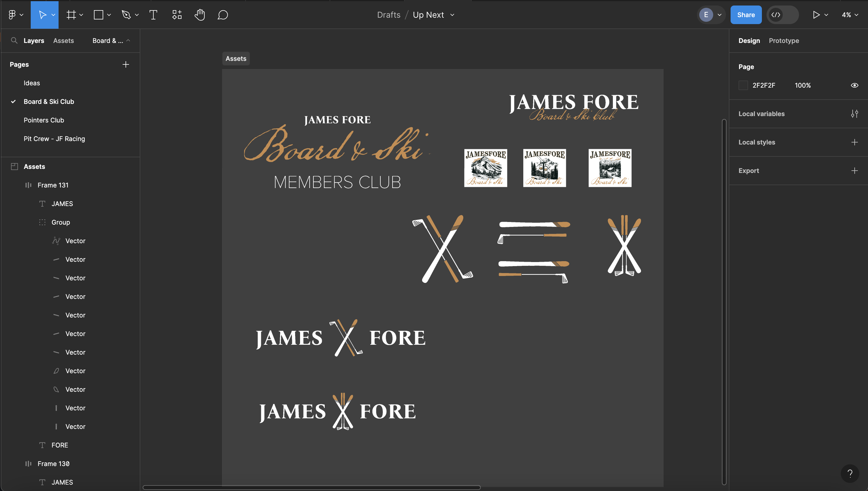Switch to the Prototype tab
This screenshot has height=491, width=868.
pyautogui.click(x=783, y=40)
